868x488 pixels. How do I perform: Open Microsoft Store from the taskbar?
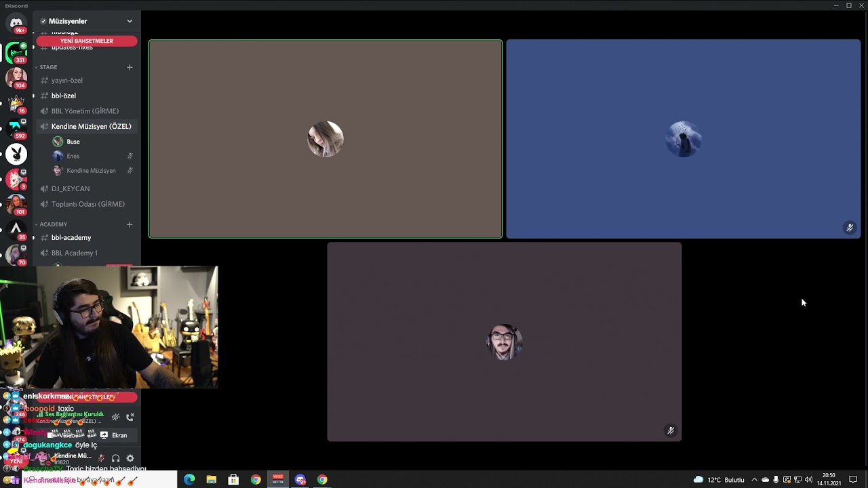pyautogui.click(x=233, y=479)
